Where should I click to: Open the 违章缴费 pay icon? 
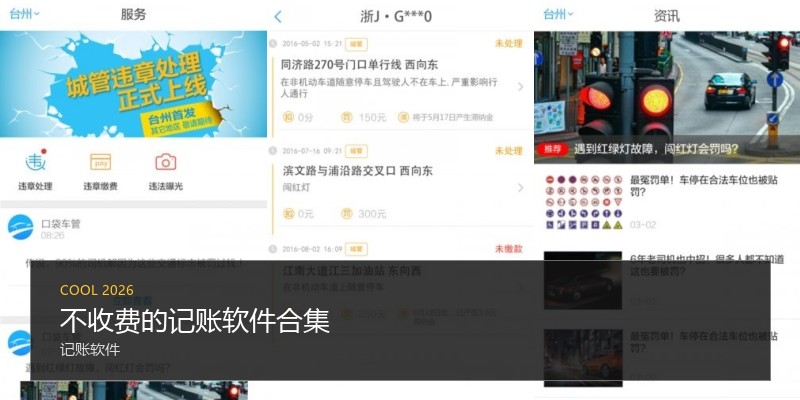[101, 162]
